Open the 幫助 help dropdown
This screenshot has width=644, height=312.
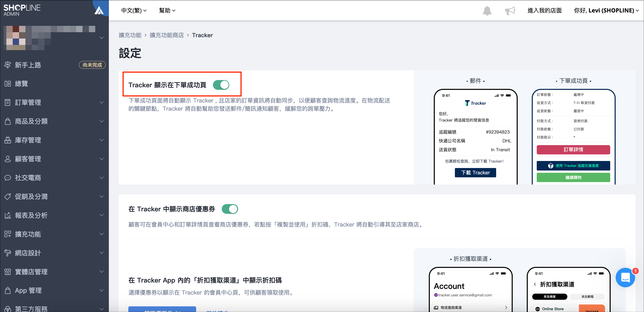pos(167,10)
